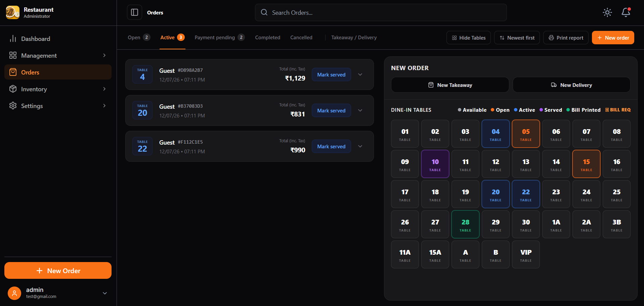Click the grid icon in Hide Tables
The width and height of the screenshot is (644, 306).
click(454, 38)
